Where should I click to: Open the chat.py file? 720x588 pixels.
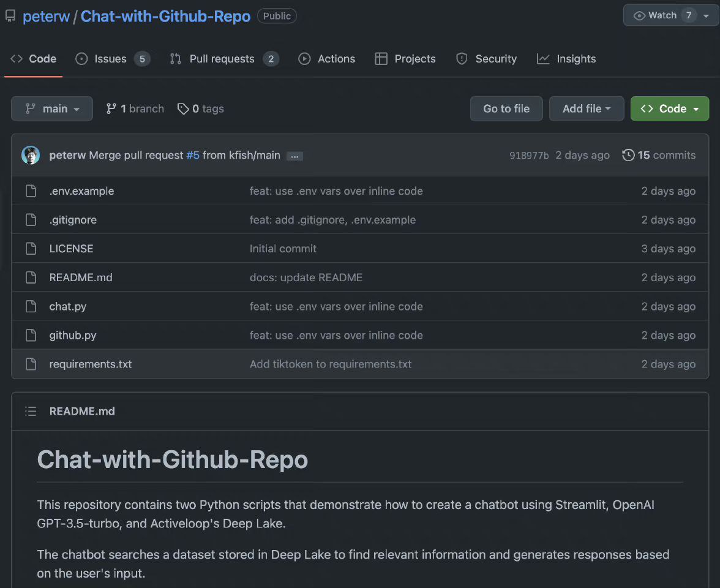67,306
